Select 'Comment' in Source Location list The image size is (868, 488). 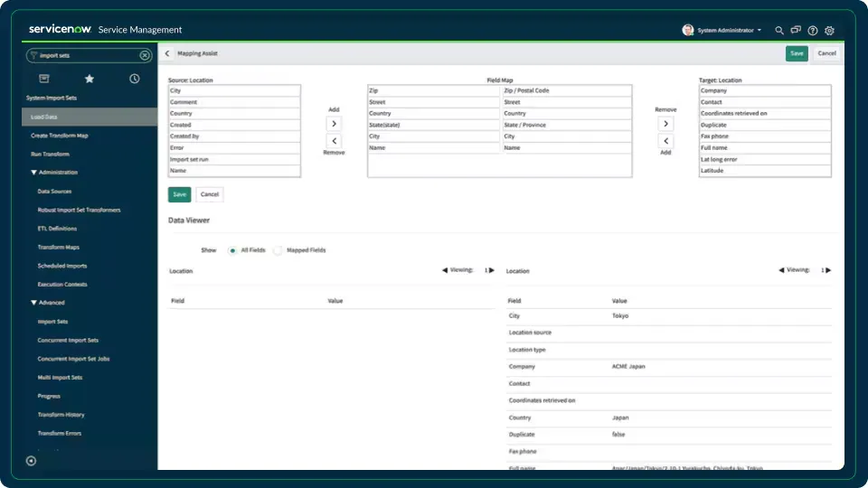pos(234,102)
